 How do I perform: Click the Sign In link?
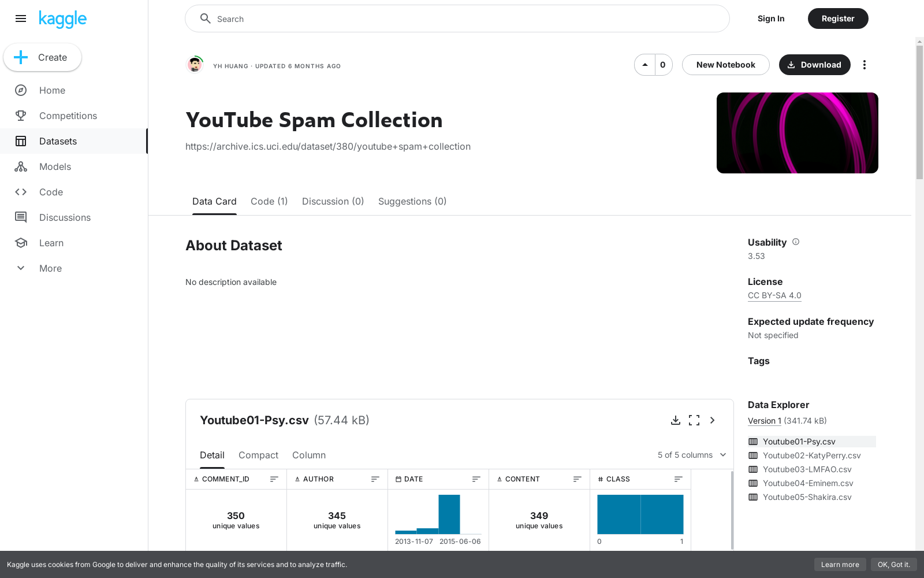click(771, 18)
